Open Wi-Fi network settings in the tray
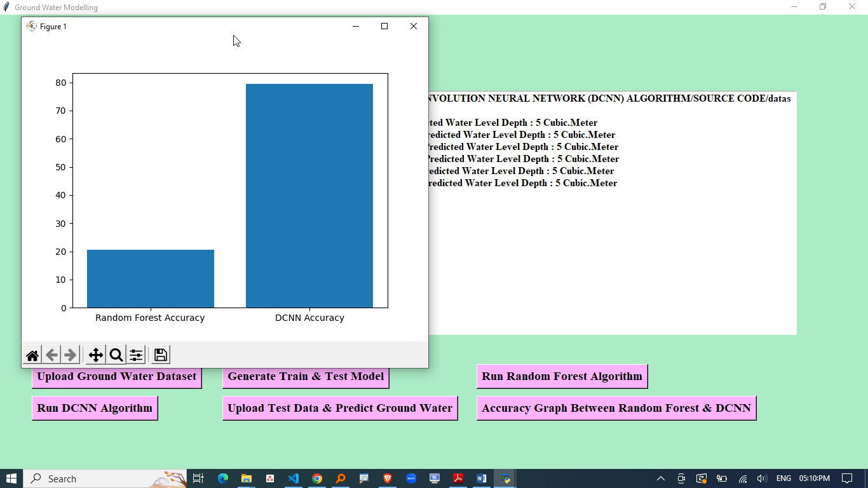868x488 pixels. point(742,478)
